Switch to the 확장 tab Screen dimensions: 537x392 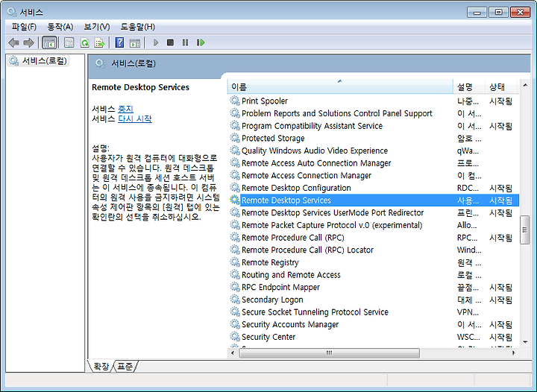[x=101, y=367]
